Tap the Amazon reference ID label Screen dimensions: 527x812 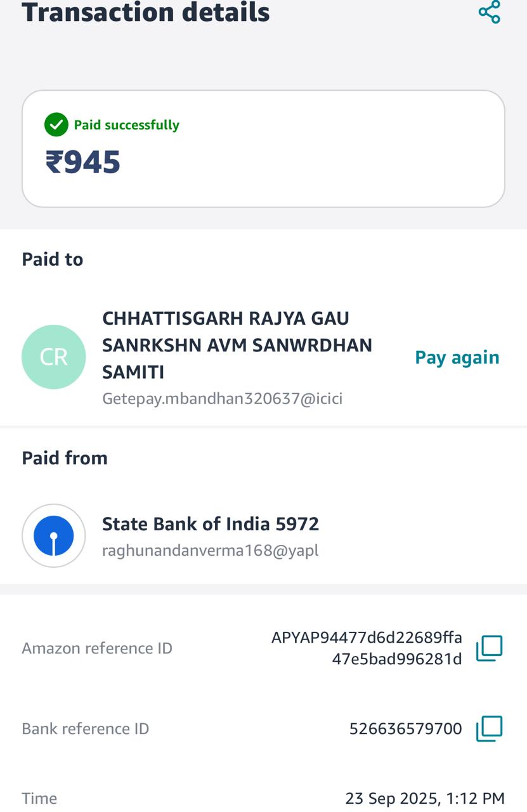(x=97, y=648)
